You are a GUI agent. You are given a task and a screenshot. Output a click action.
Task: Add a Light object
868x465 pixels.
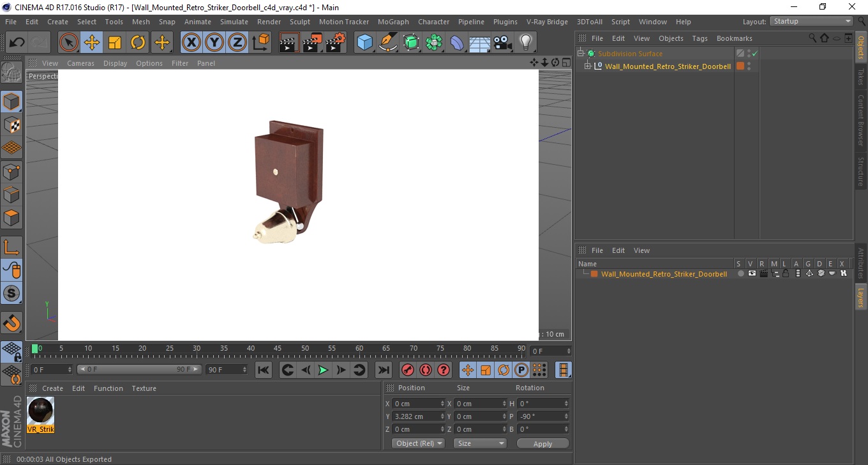tap(526, 43)
